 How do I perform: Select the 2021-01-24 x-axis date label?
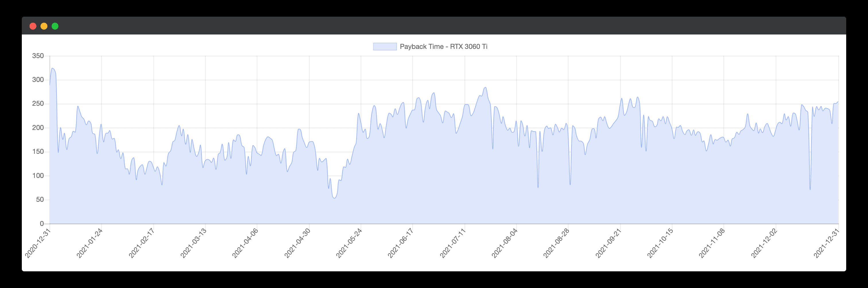89,243
